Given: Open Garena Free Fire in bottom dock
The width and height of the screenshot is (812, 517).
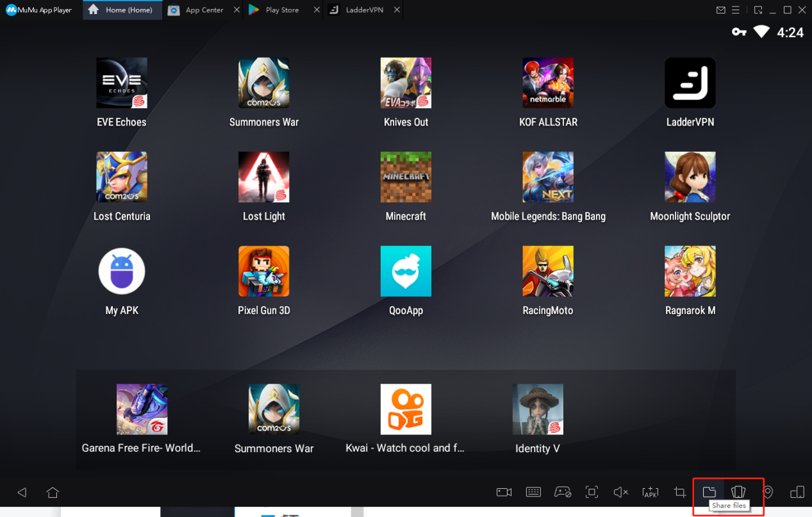Looking at the screenshot, I should pos(142,409).
